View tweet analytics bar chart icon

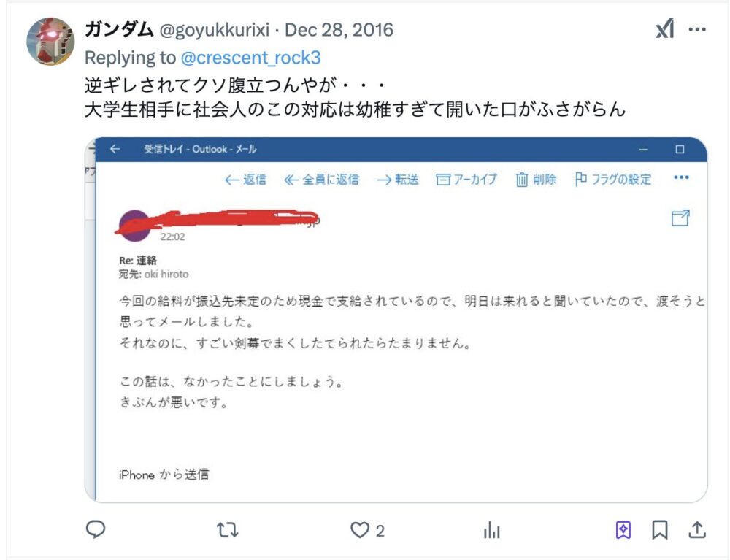coord(491,530)
